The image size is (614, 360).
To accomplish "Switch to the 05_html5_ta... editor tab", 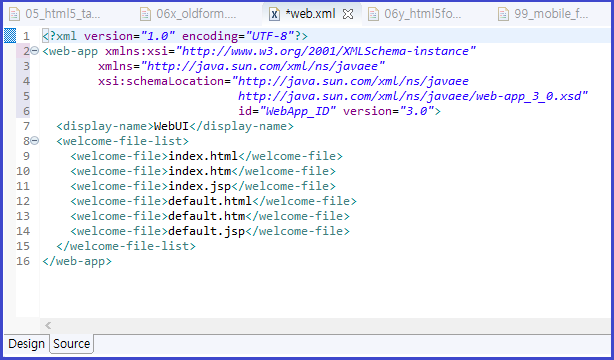I will point(55,14).
